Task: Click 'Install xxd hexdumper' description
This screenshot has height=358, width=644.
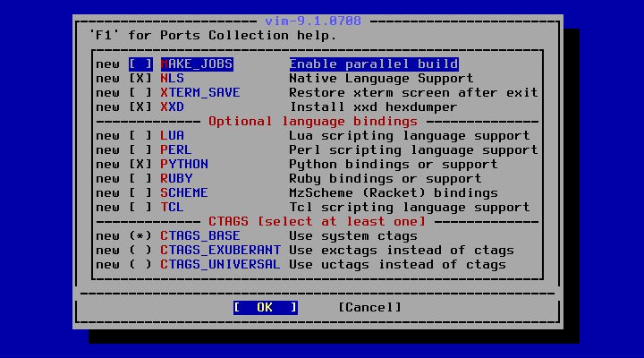Action: tap(373, 107)
